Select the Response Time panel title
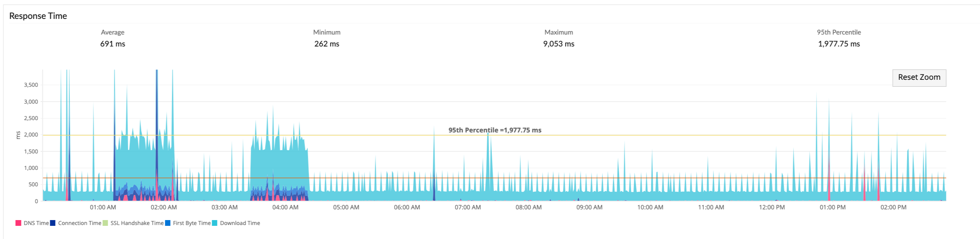The image size is (980, 239). pyautogui.click(x=38, y=16)
